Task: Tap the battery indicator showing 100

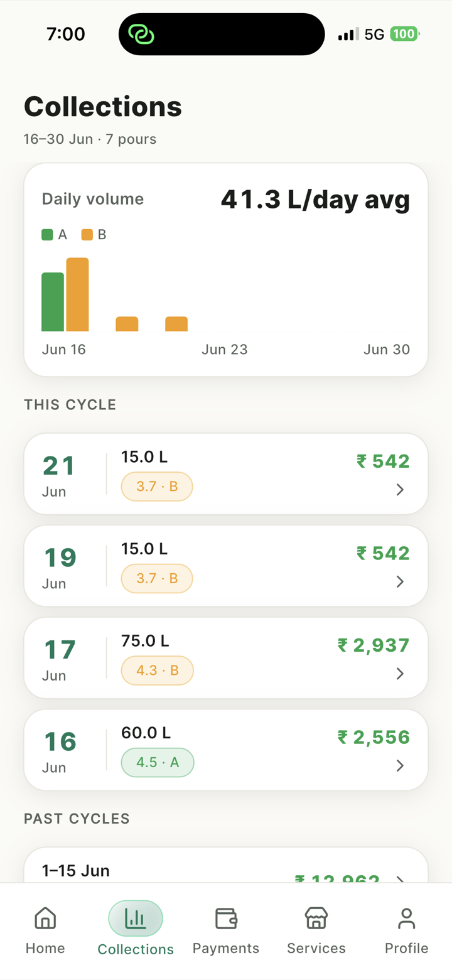Action: pos(405,34)
